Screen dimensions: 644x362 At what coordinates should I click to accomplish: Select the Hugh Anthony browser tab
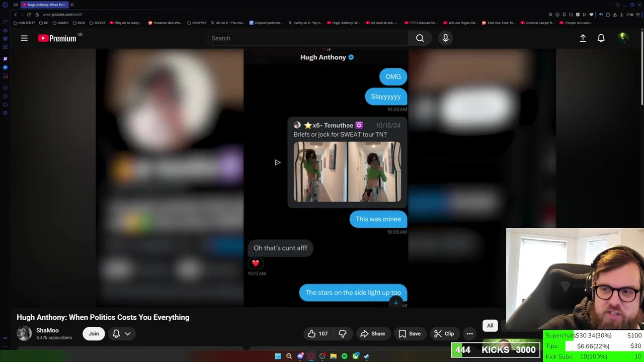point(44,5)
